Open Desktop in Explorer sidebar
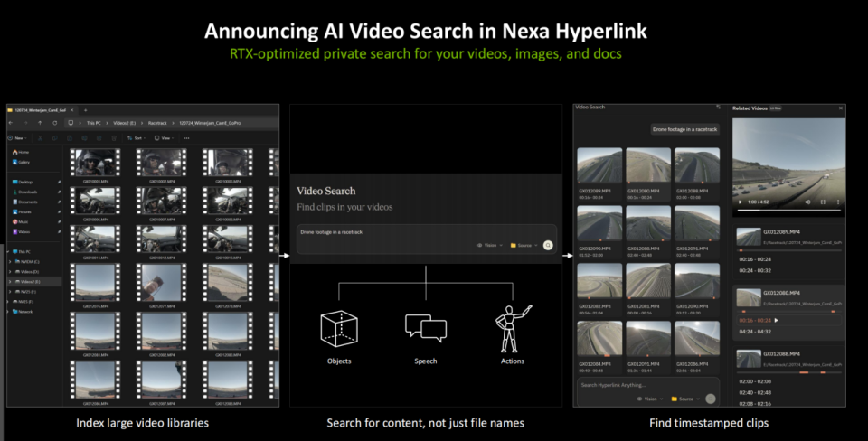The image size is (868, 441). (x=22, y=182)
